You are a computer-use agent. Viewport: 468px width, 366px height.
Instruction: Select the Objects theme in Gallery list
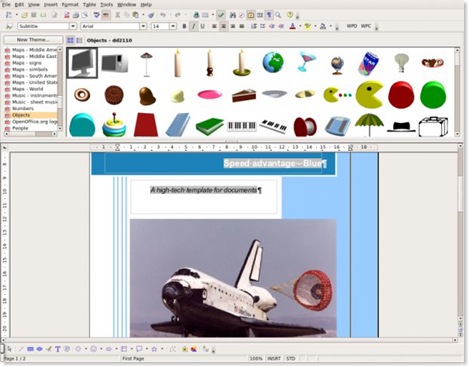[31, 115]
